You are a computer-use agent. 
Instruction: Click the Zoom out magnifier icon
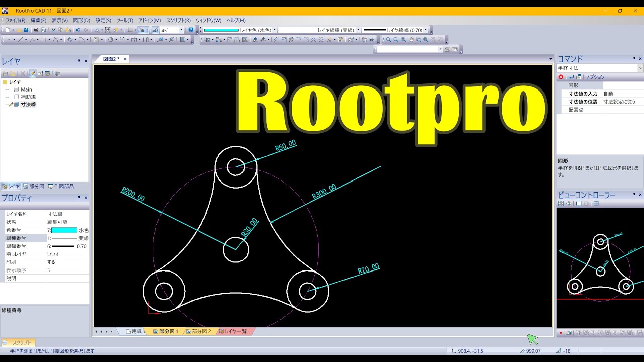point(396,39)
